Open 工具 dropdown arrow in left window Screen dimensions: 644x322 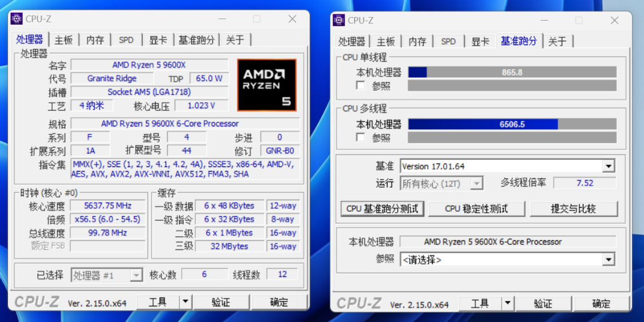pyautogui.click(x=185, y=303)
